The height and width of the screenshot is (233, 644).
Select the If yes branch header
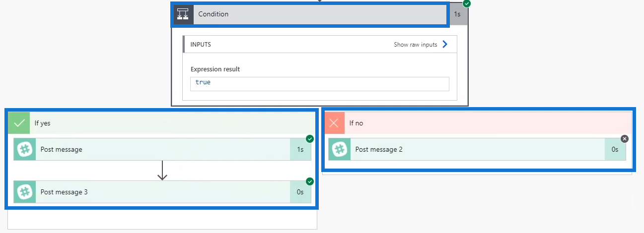(x=162, y=123)
